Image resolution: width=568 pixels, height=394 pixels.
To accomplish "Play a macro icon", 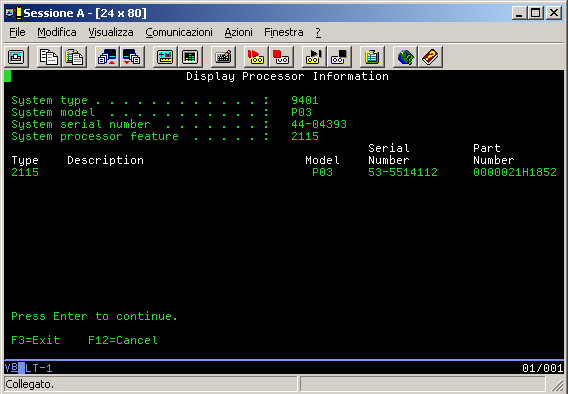I will pyautogui.click(x=314, y=57).
